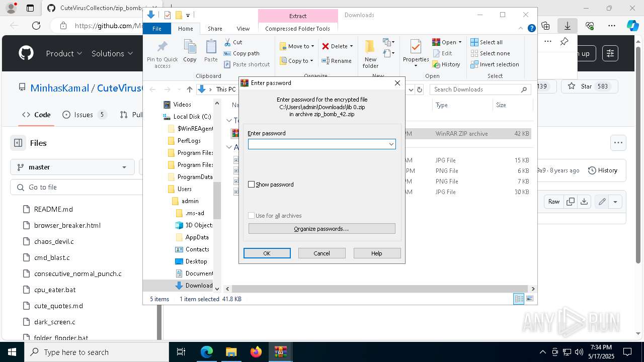The image size is (644, 362).
Task: Open cpu_eater.bat in GitHub file list
Action: [55, 290]
